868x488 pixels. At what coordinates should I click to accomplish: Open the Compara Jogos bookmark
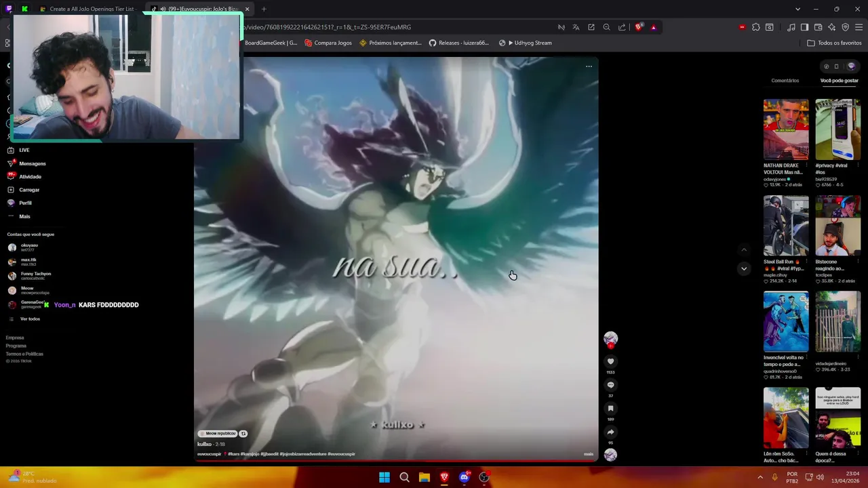328,43
